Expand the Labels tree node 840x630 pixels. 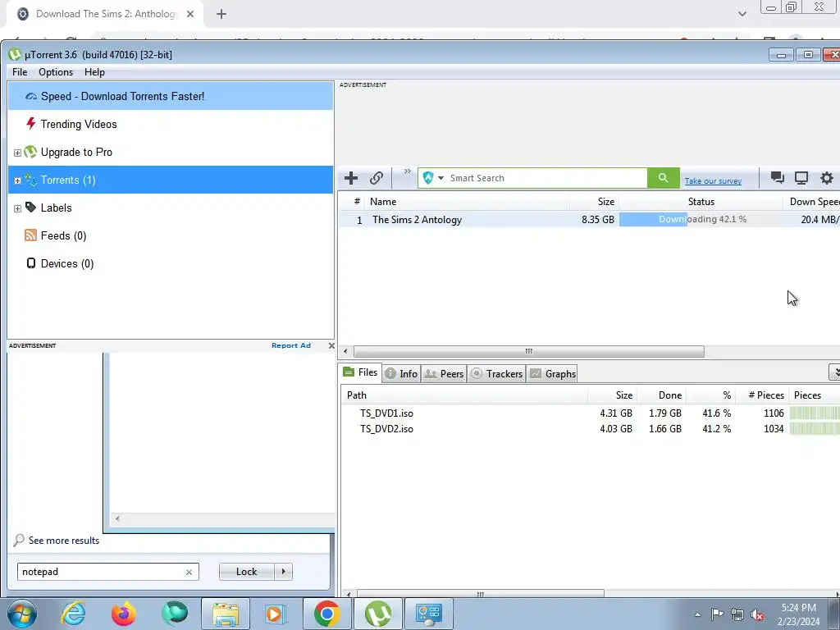[17, 208]
